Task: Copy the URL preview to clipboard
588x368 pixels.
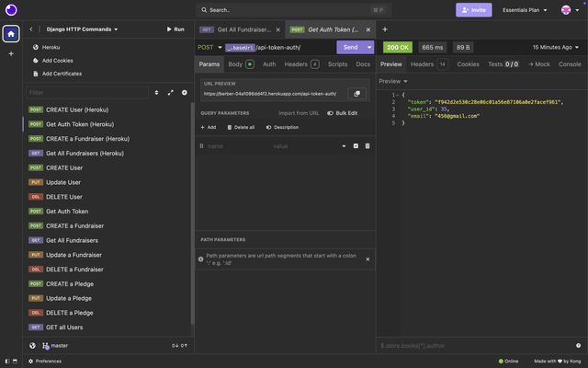Action: pyautogui.click(x=357, y=94)
